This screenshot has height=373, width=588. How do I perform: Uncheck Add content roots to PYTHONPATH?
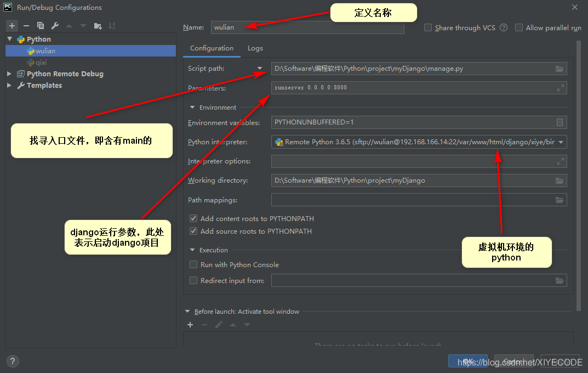coord(193,218)
